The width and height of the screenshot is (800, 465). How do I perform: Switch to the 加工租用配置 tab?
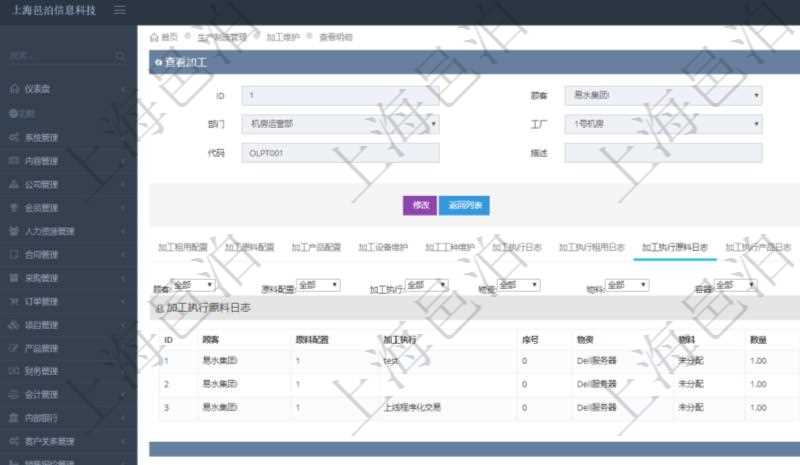pyautogui.click(x=183, y=247)
